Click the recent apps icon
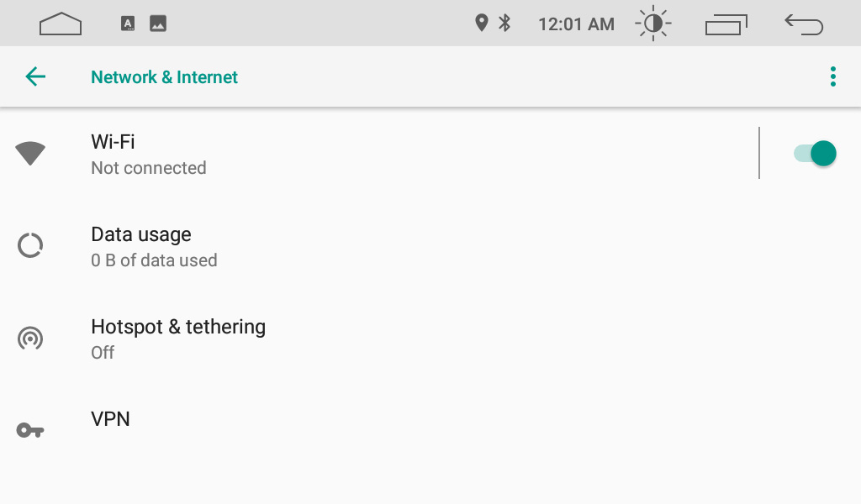The image size is (861, 504). tap(726, 23)
